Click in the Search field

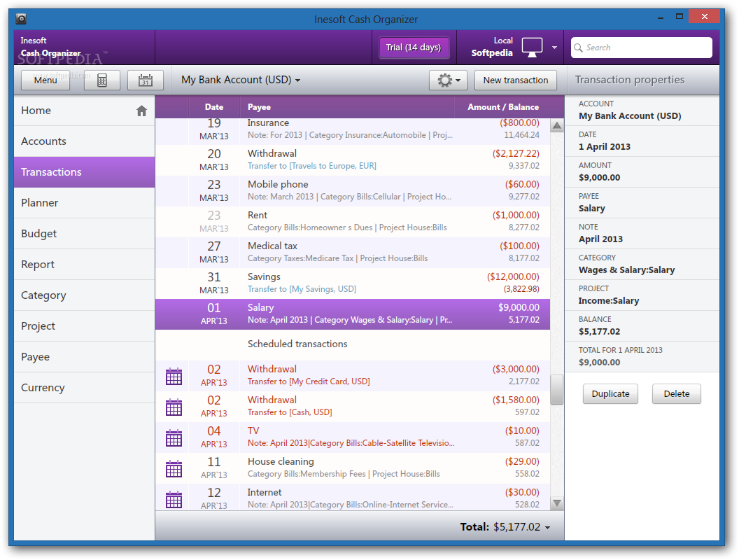click(x=642, y=48)
